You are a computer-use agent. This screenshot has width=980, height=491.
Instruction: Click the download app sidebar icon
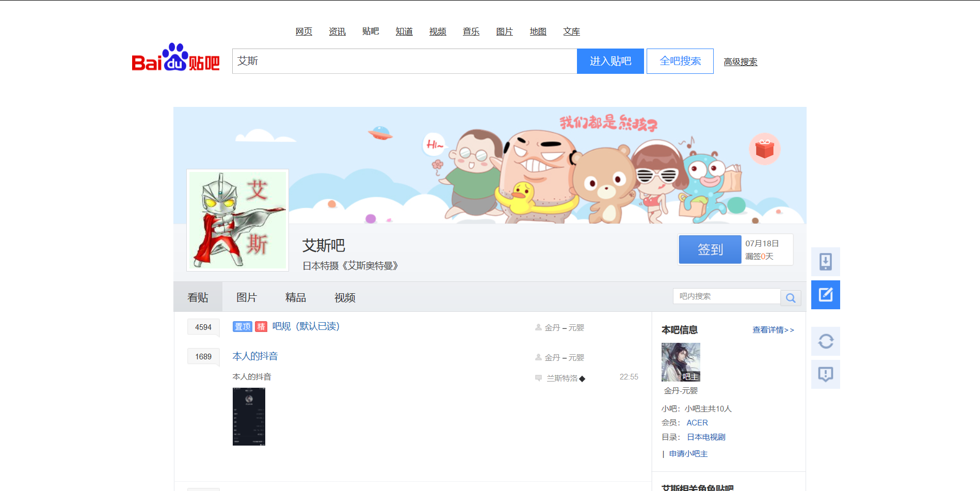[x=825, y=262]
